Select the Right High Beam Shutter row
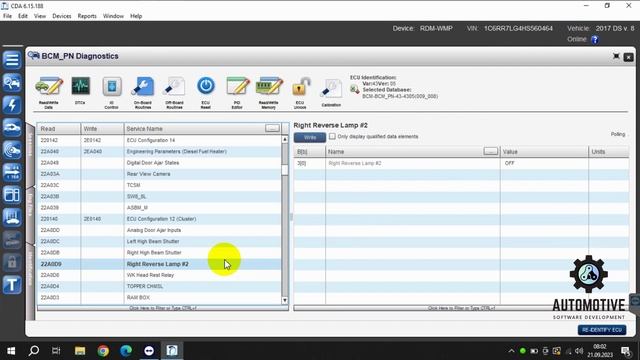Screen dimensions: 640x360 click(159, 253)
